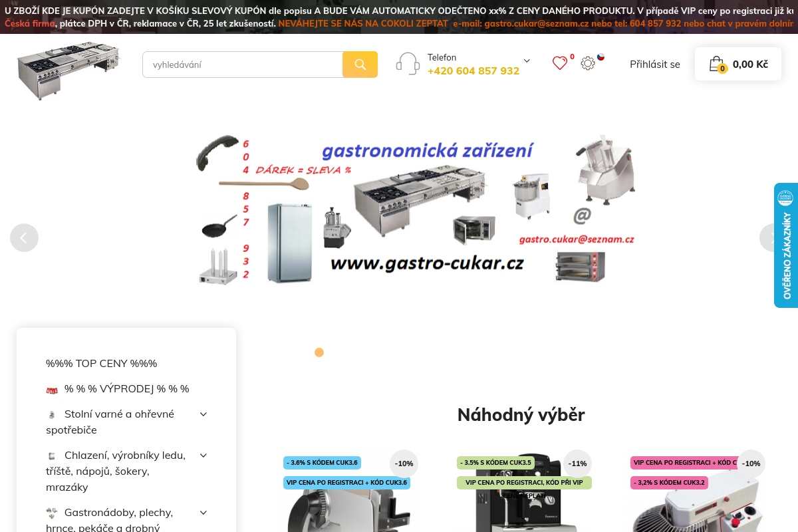Click the -3.5% S KÓDEM CUK3.5 label
This screenshot has width=798, height=532.
[496, 463]
